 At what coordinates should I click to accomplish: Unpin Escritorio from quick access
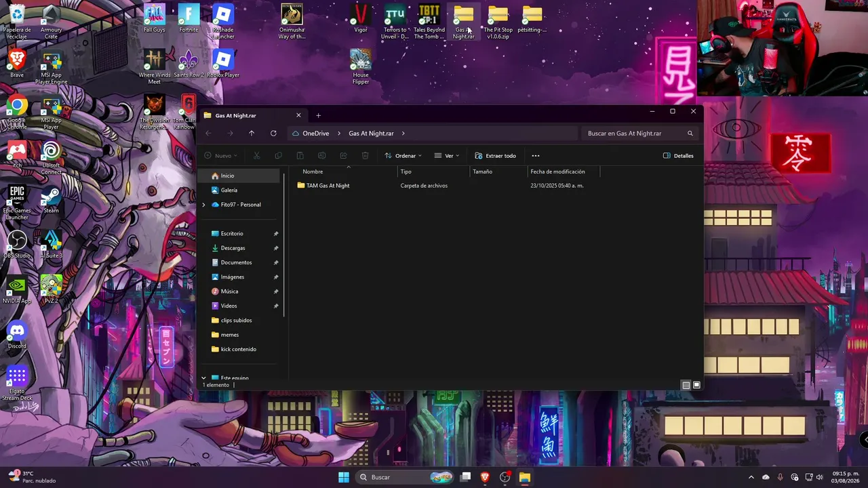(x=276, y=234)
